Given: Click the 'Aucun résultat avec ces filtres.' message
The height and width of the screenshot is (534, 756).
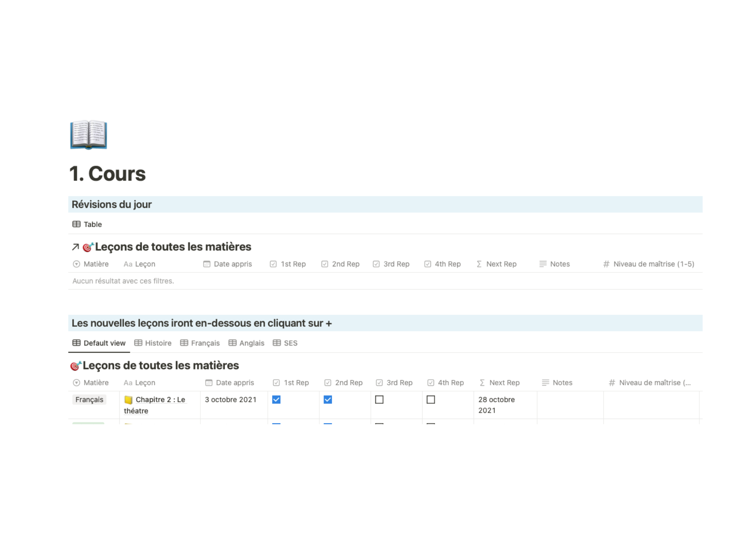Looking at the screenshot, I should click(123, 281).
